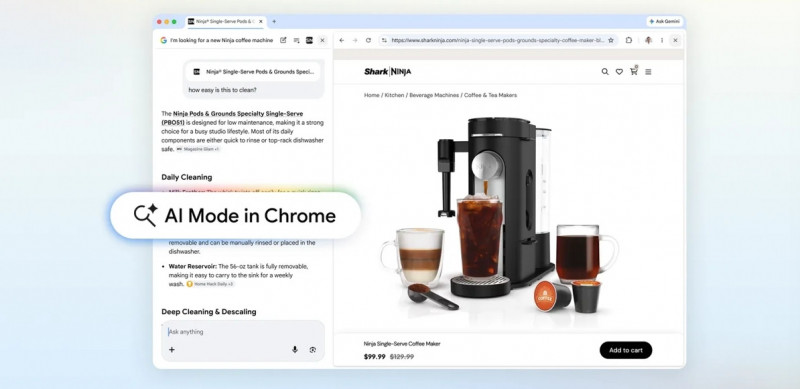Focus the Ask anything input field
Image resolution: width=800 pixels, height=389 pixels.
(x=243, y=332)
